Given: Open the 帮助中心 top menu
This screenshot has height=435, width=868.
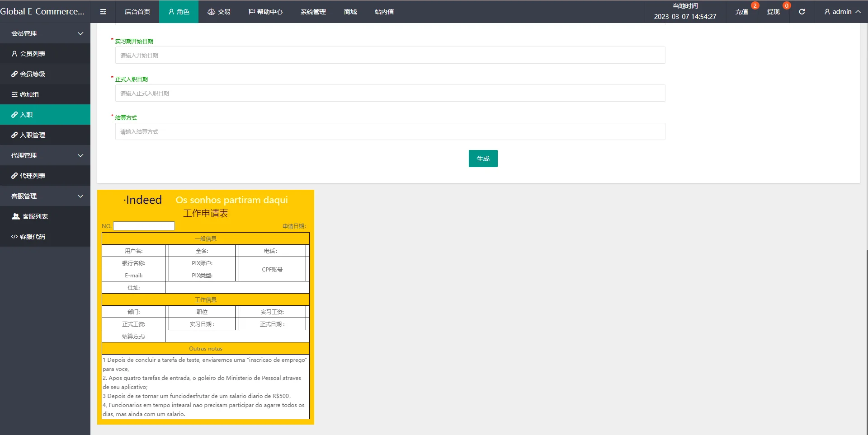Looking at the screenshot, I should click(x=266, y=12).
